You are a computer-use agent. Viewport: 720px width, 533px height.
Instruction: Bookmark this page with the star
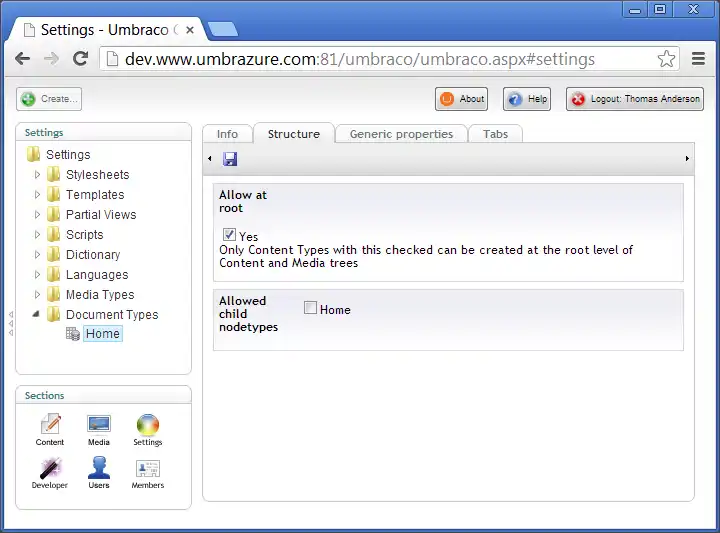point(666,59)
